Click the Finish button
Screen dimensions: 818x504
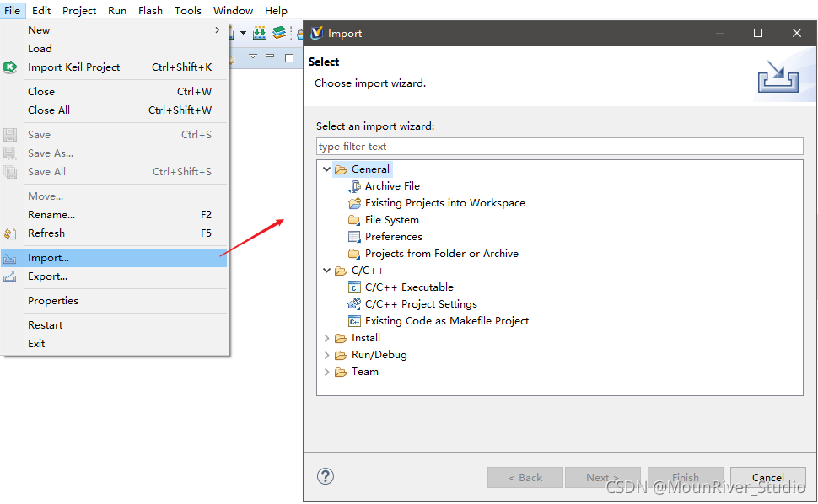(x=686, y=477)
